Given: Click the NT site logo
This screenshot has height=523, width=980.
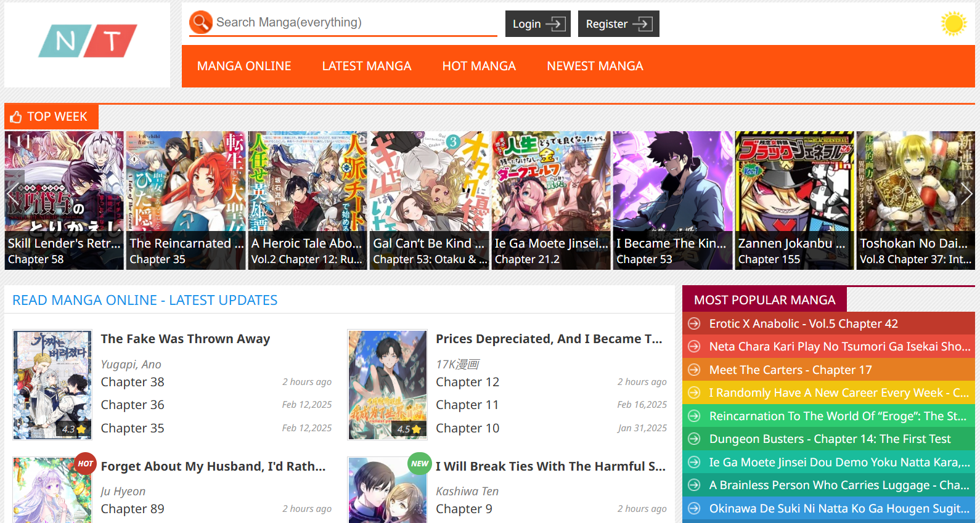Looking at the screenshot, I should click(x=88, y=41).
